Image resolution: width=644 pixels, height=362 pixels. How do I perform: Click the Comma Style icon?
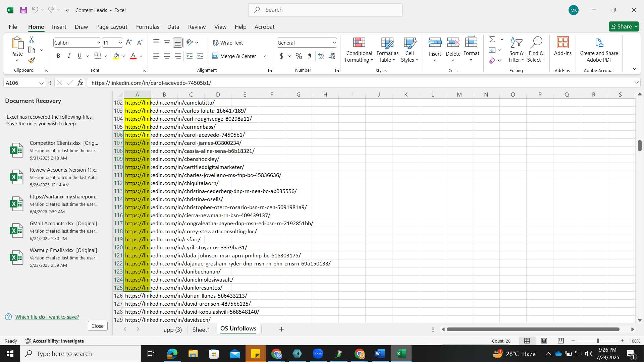coord(310,56)
